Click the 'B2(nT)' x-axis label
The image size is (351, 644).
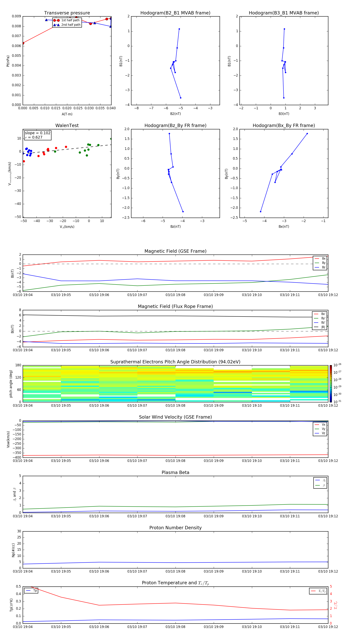pos(175,114)
